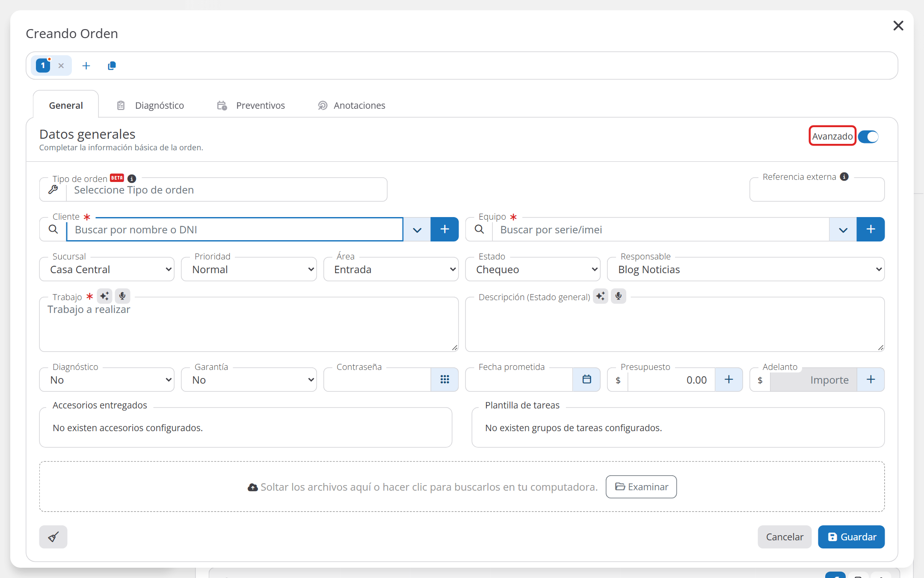Click the broom clear-form button
The image size is (924, 578).
click(x=53, y=537)
